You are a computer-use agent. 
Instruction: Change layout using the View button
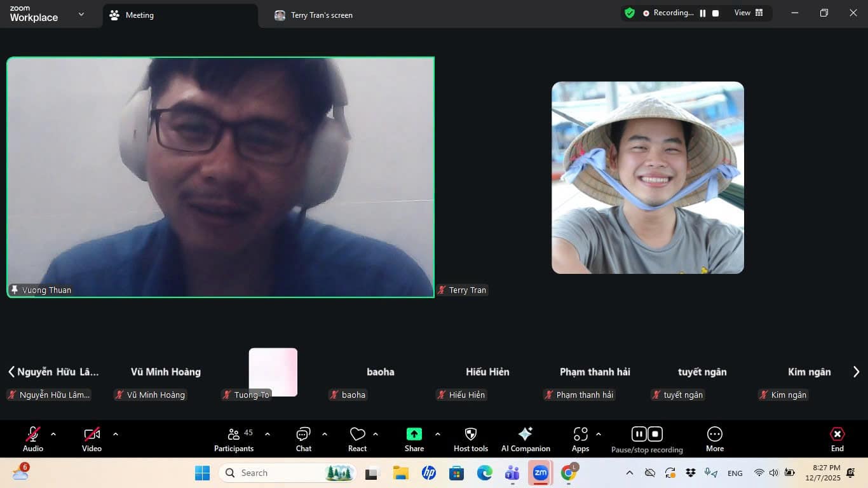[748, 13]
